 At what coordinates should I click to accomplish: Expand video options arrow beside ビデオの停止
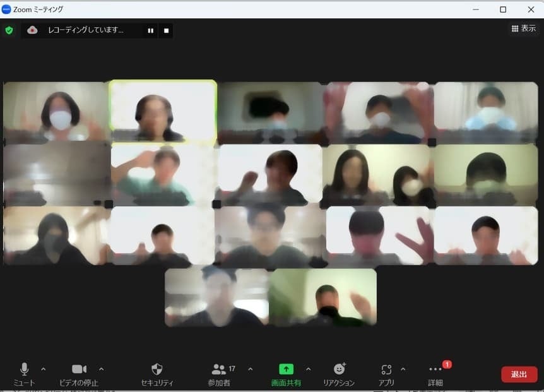[x=102, y=369]
